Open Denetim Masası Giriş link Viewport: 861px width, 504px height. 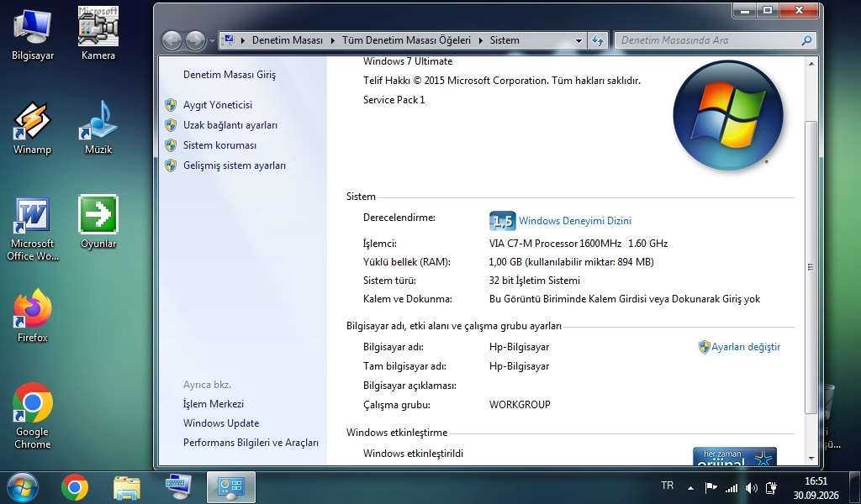[230, 75]
